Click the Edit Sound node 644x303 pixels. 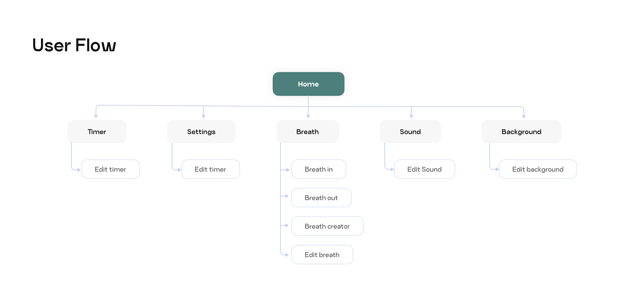[424, 169]
